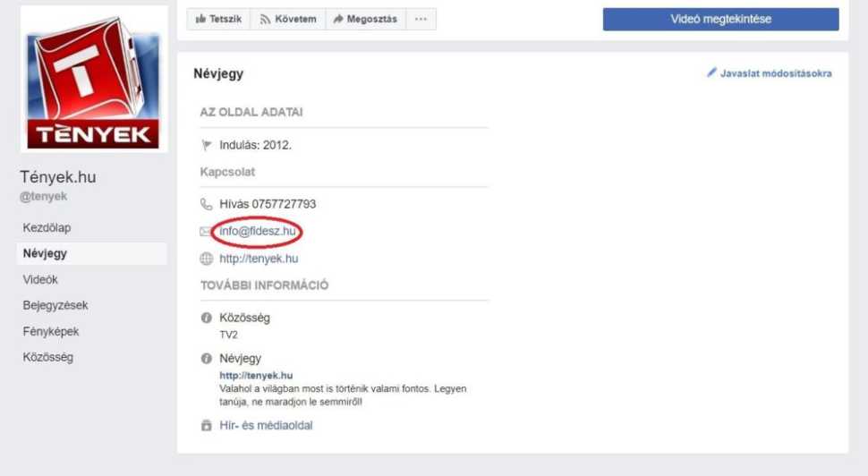Viewport: 868px width, 476px height.
Task: Go to Kezdőlap in sidebar
Action: coord(47,227)
